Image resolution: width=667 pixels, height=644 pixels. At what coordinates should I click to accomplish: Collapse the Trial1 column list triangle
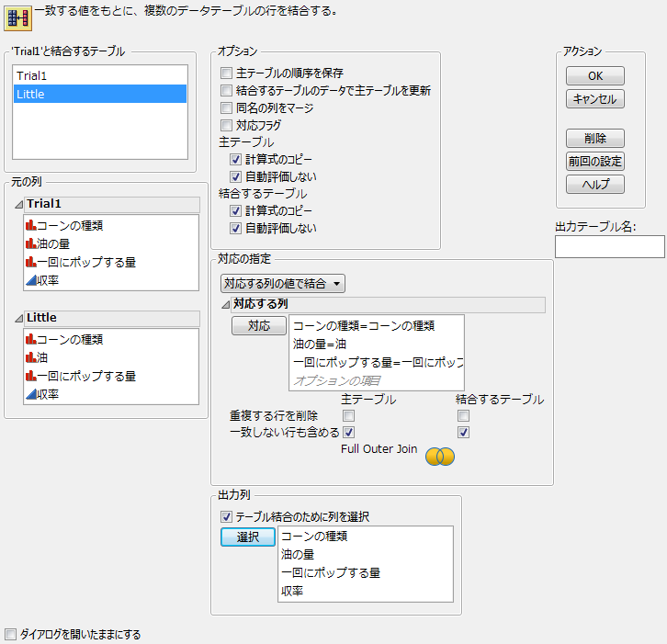(19, 204)
